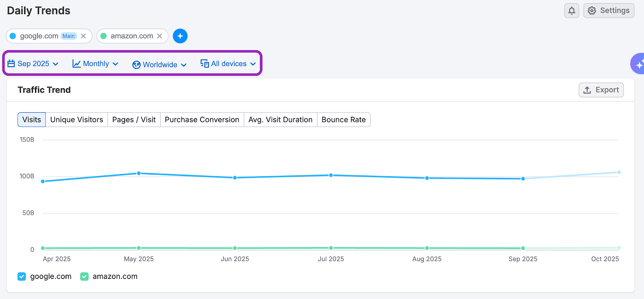This screenshot has height=299, width=644.
Task: Open the purple AI sparkle assistant icon
Action: 638,64
